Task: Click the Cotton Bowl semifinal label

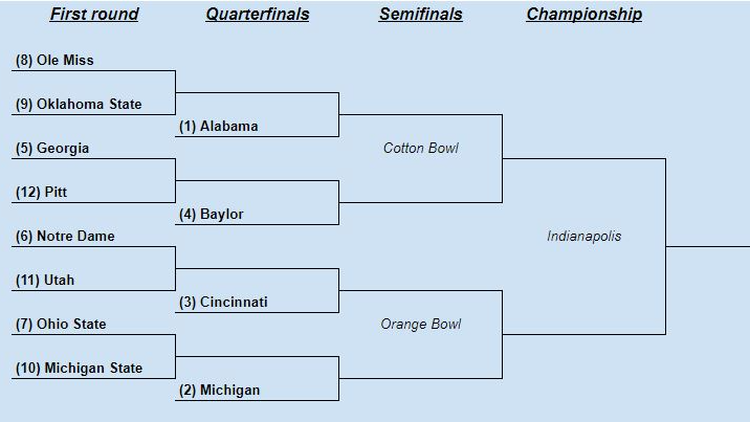Action: tap(421, 148)
